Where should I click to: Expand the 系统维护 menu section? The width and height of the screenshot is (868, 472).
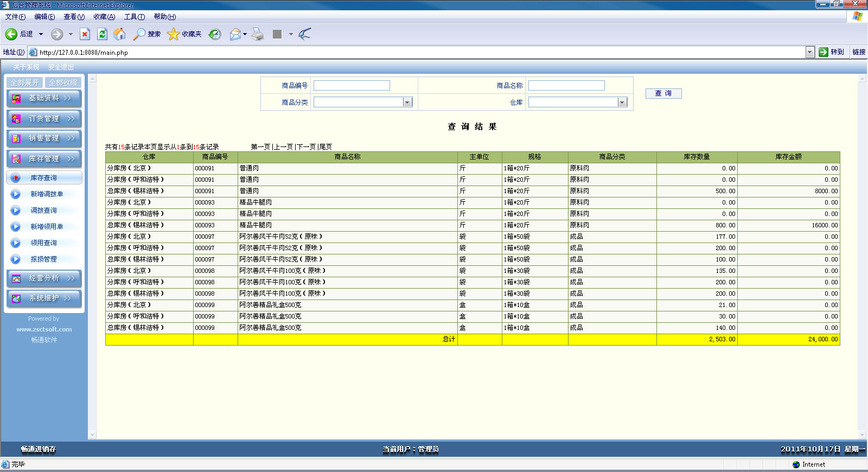44,298
